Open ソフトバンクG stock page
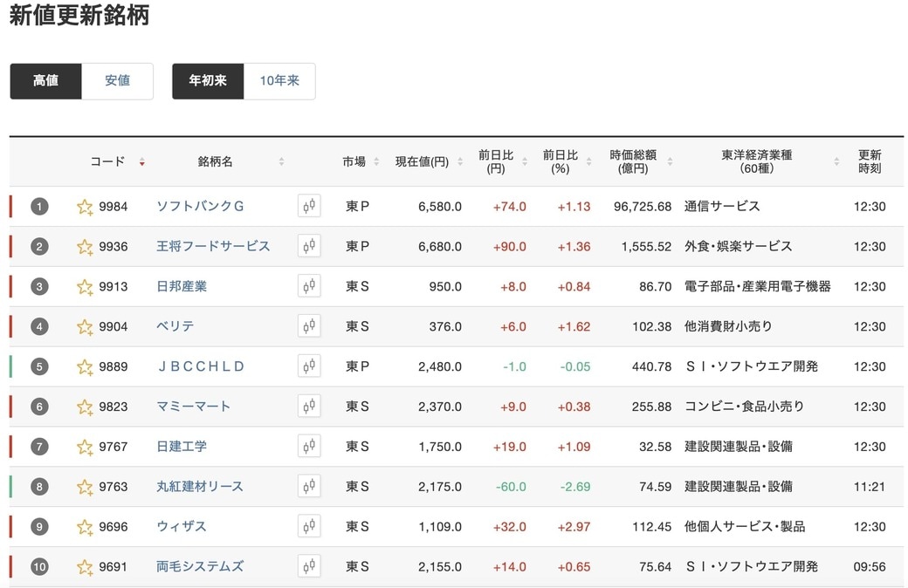 pyautogui.click(x=200, y=207)
